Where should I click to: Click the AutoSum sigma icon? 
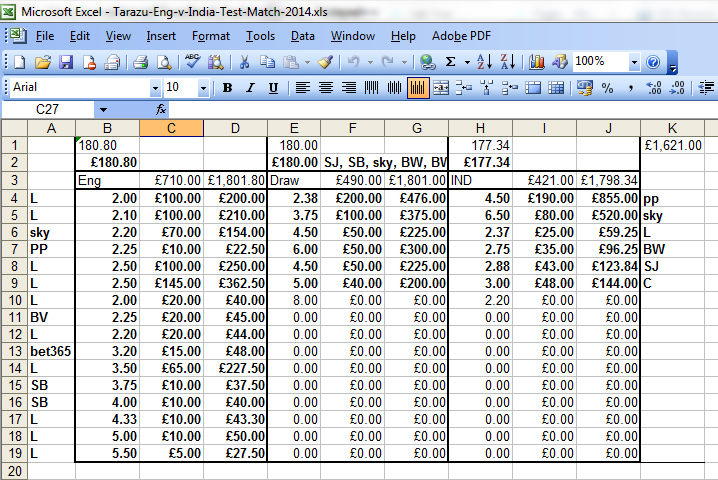[x=451, y=62]
